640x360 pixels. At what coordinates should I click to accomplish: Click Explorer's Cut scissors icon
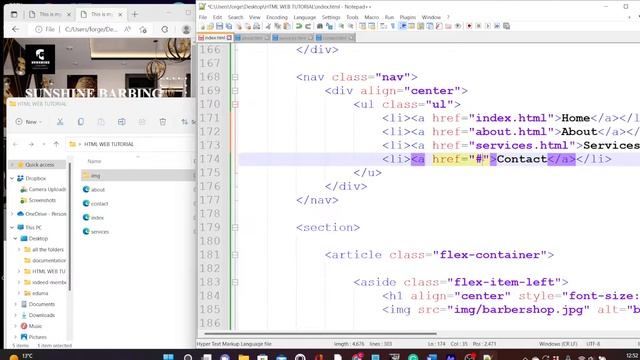pos(60,122)
